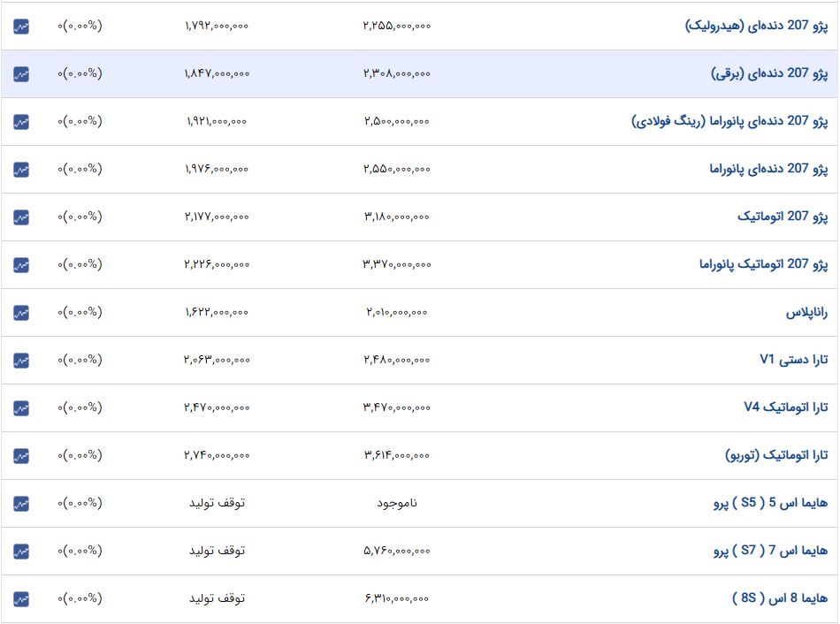Image resolution: width=840 pixels, height=624 pixels.
Task: Open chart icon for تارا دستی V1
Action: (21, 360)
